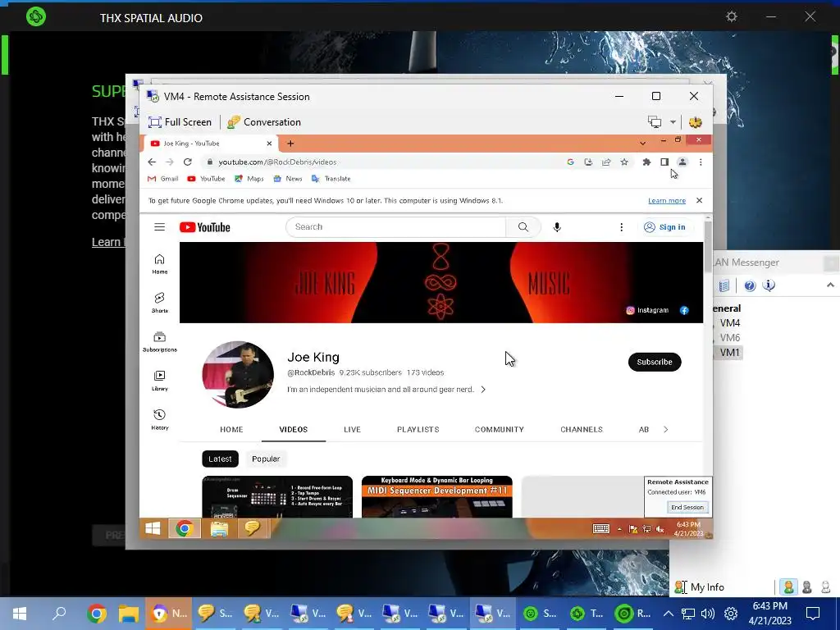This screenshot has height=630, width=840.
Task: Click the Facebook icon on the channel banner
Action: 684,310
